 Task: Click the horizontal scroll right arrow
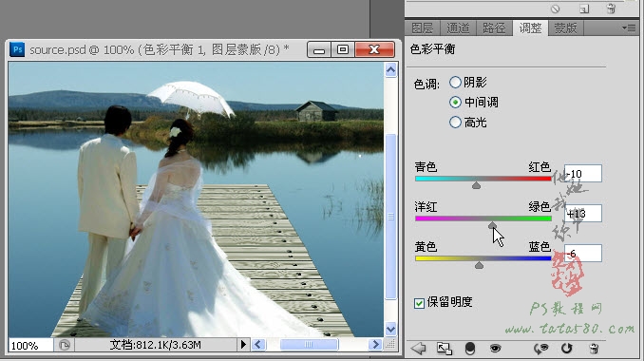(375, 344)
